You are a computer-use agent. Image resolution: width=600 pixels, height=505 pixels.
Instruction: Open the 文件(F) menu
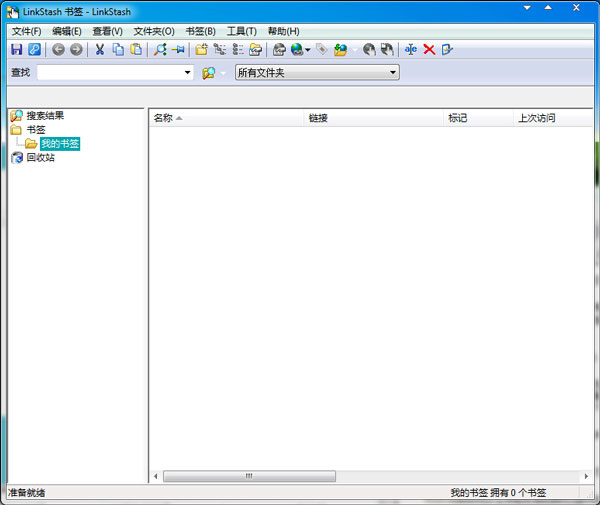[x=26, y=31]
